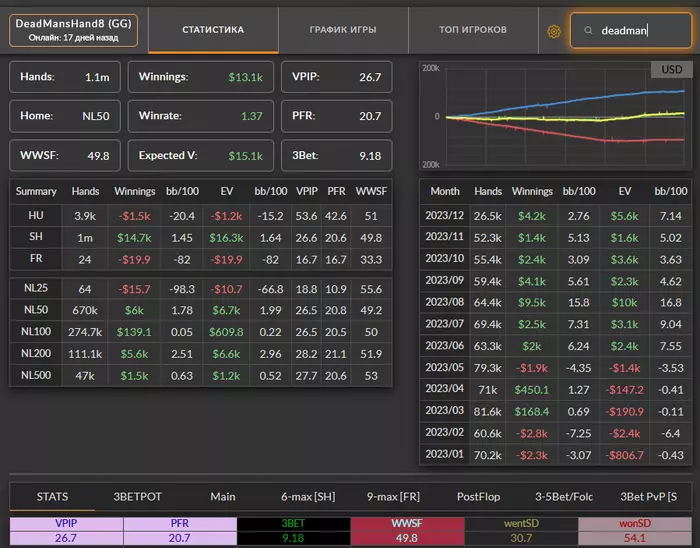Click the Home NL50 stat box

pyautogui.click(x=65, y=116)
